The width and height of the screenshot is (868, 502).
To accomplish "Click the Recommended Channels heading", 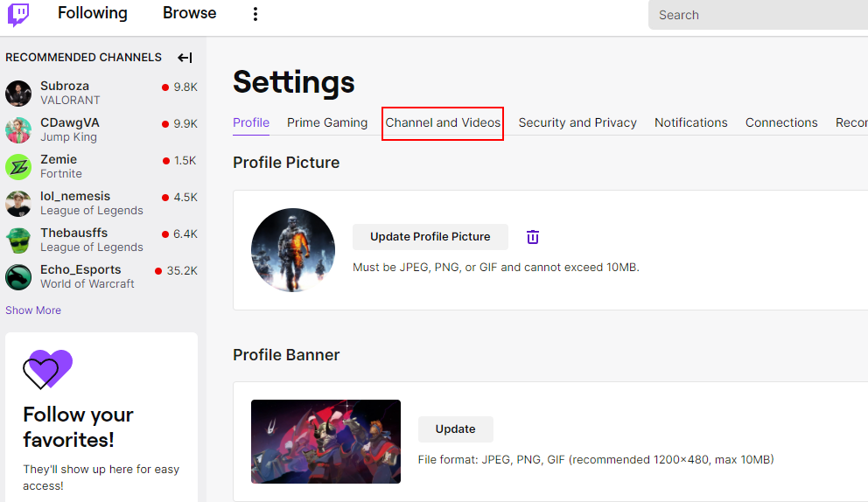I will (x=84, y=58).
